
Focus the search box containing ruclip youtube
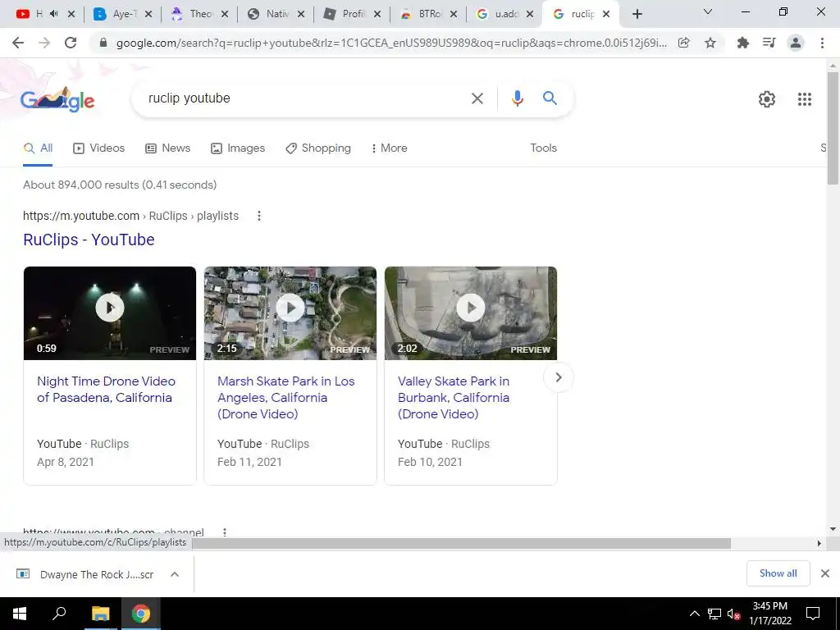(x=305, y=98)
